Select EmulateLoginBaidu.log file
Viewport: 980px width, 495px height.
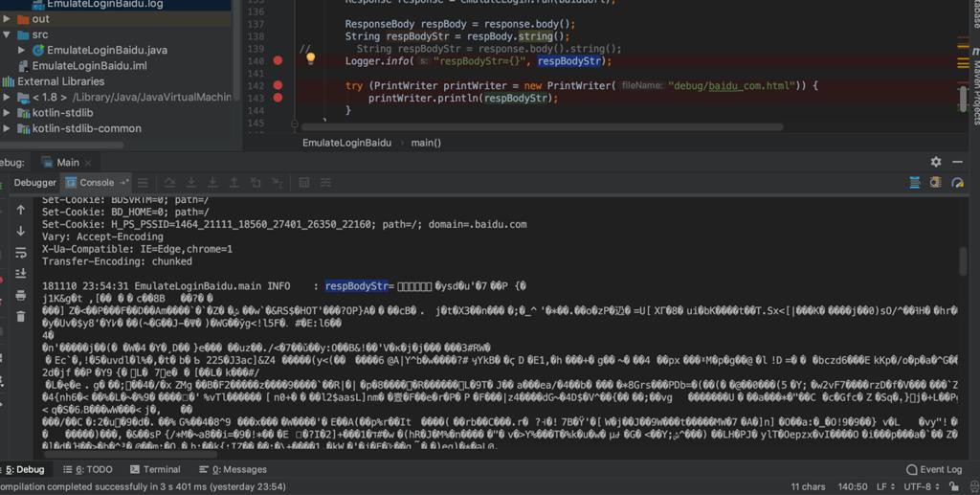[98, 4]
